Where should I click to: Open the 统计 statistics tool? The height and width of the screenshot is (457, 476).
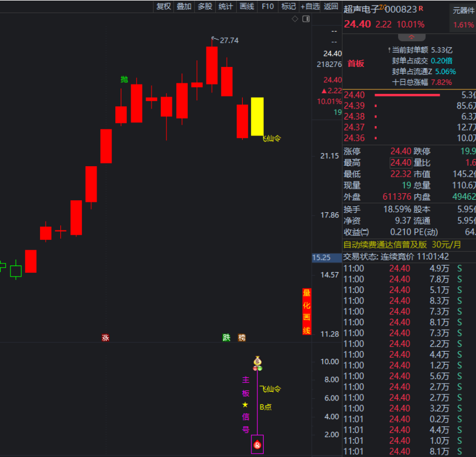(226, 7)
